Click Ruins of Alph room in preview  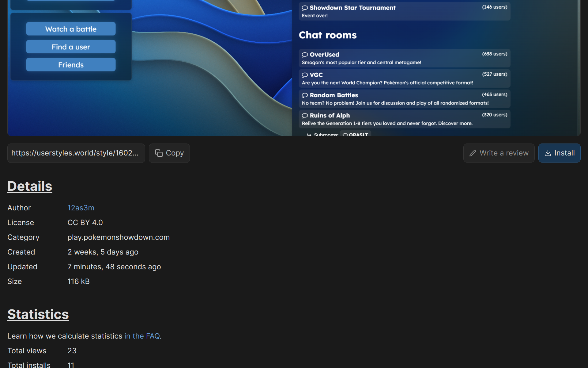coord(405,119)
